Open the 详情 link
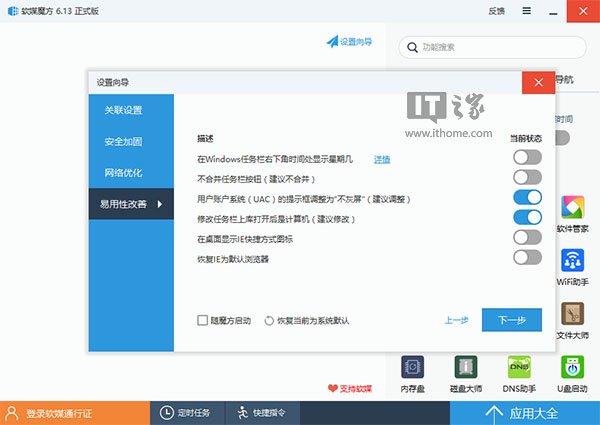The width and height of the screenshot is (600, 425). click(382, 159)
